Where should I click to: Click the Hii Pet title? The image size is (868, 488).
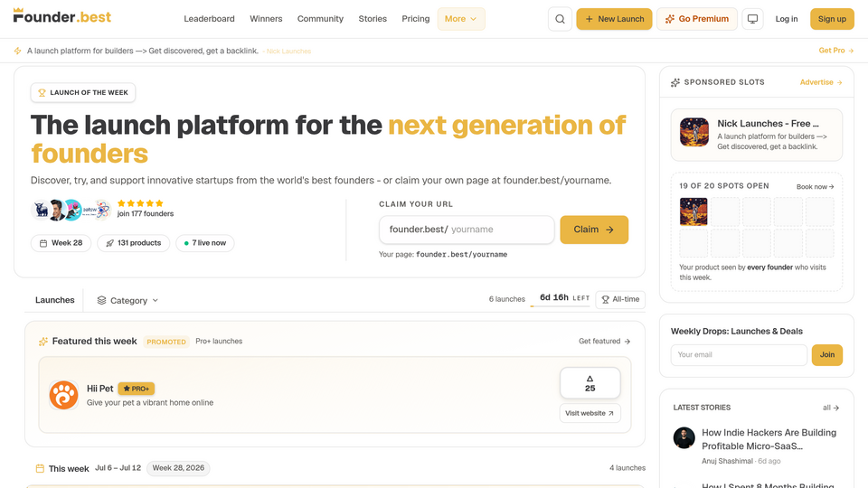pyautogui.click(x=99, y=389)
